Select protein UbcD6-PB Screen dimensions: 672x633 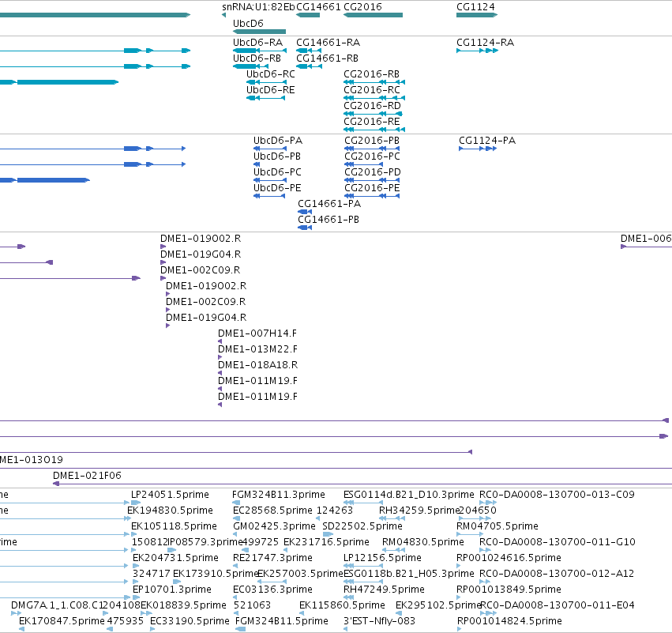(x=277, y=156)
